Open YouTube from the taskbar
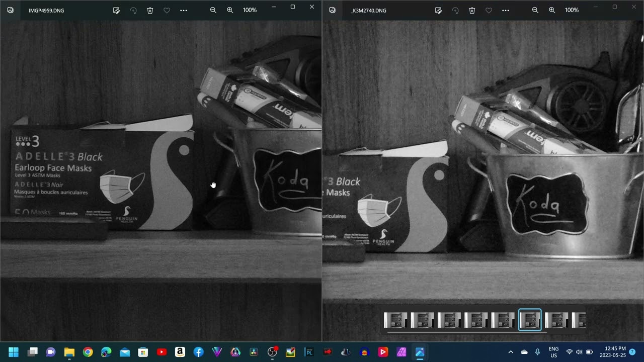The image size is (644, 362). click(x=162, y=352)
